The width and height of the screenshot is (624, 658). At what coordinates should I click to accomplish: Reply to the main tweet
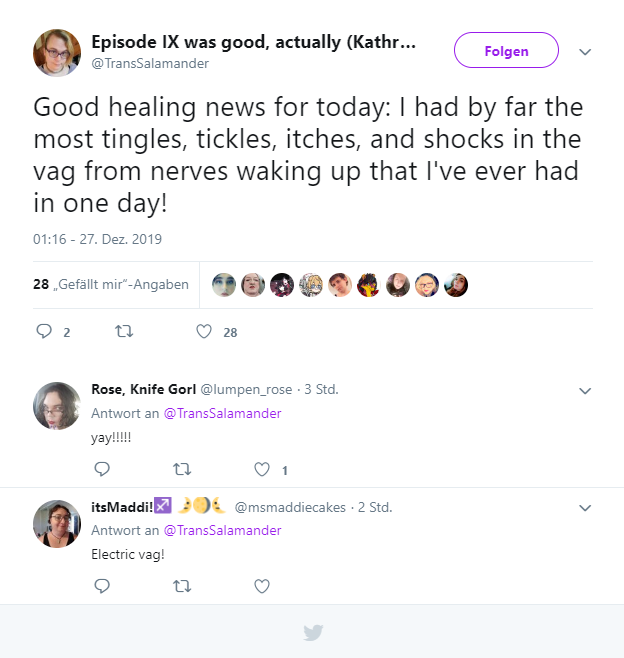[x=44, y=331]
